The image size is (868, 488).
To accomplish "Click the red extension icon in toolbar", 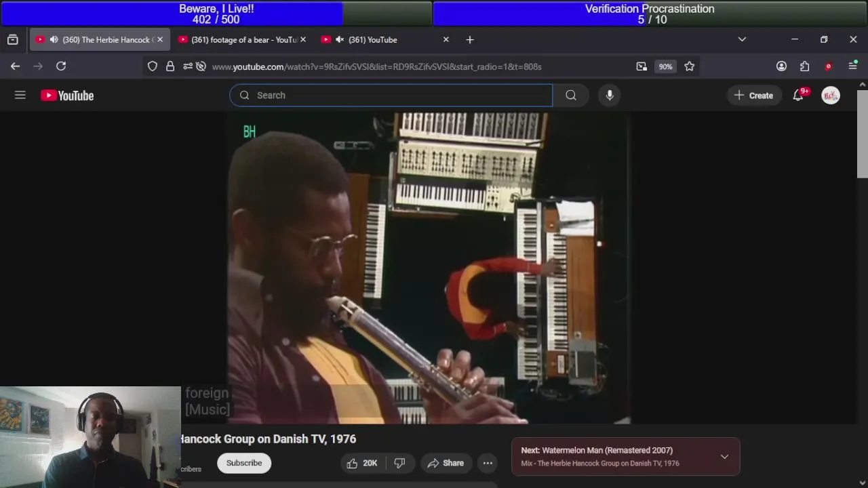I will [828, 66].
